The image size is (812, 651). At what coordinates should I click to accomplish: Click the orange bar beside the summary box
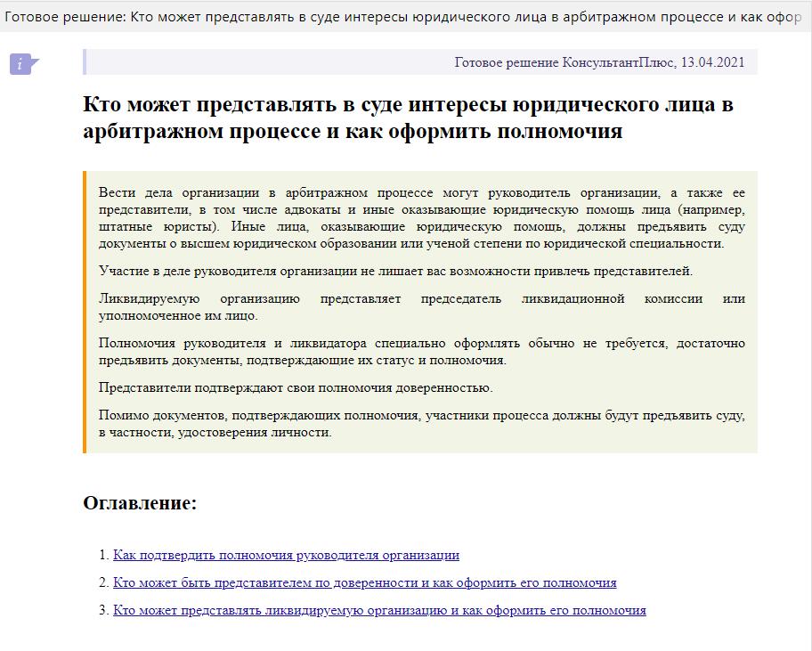(85, 312)
